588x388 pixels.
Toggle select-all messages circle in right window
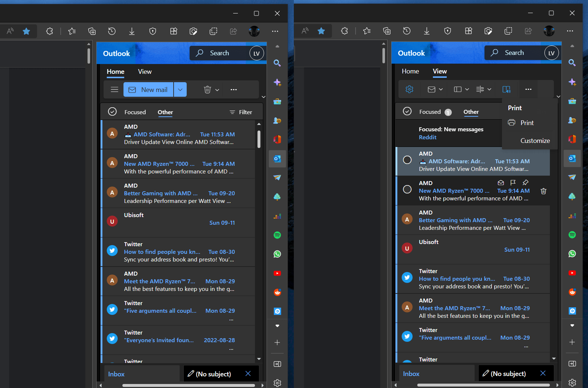point(407,111)
